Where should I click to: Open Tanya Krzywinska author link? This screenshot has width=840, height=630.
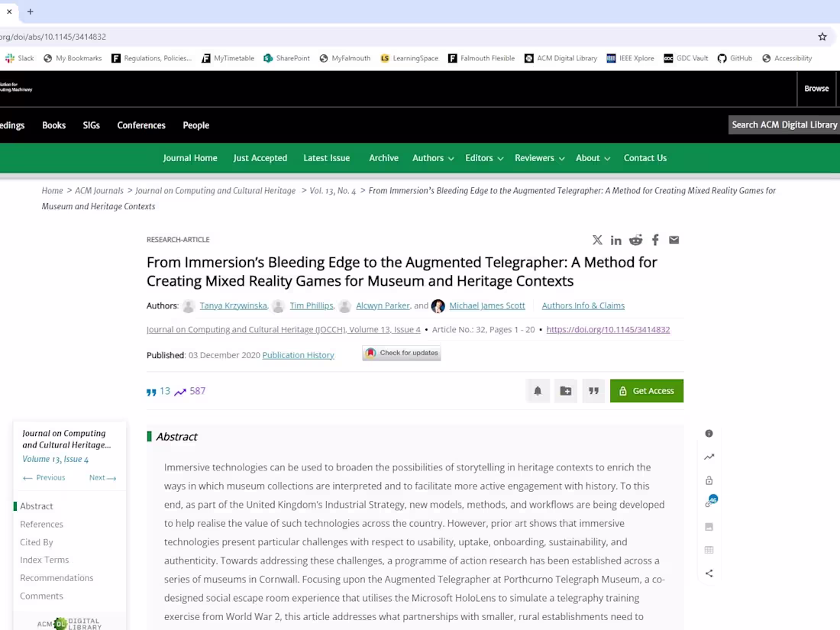234,305
